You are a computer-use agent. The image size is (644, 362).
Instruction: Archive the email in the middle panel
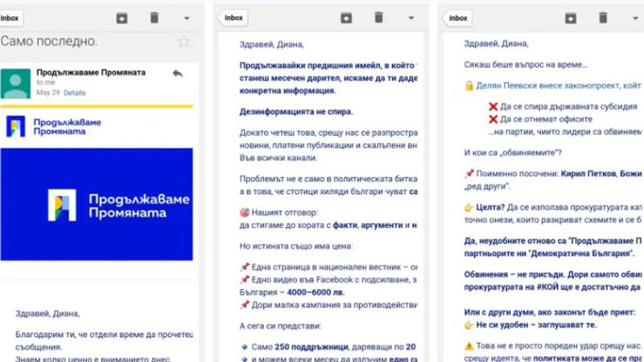tap(346, 18)
